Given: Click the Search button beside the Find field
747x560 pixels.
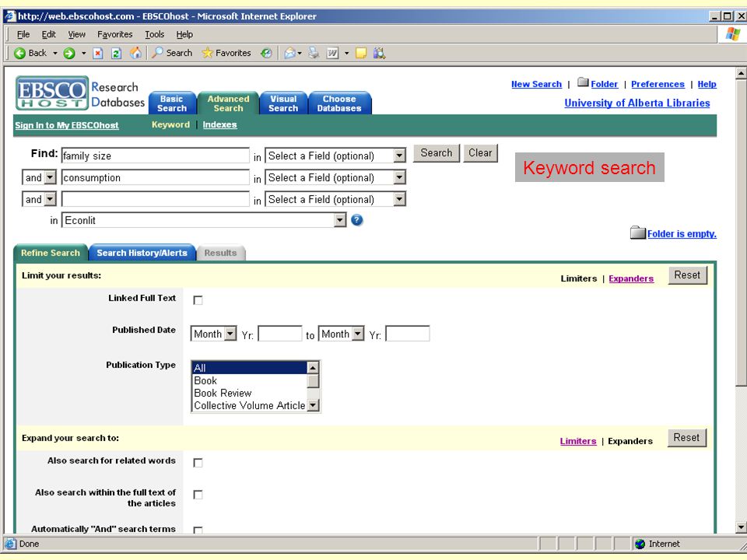Looking at the screenshot, I should pyautogui.click(x=437, y=153).
